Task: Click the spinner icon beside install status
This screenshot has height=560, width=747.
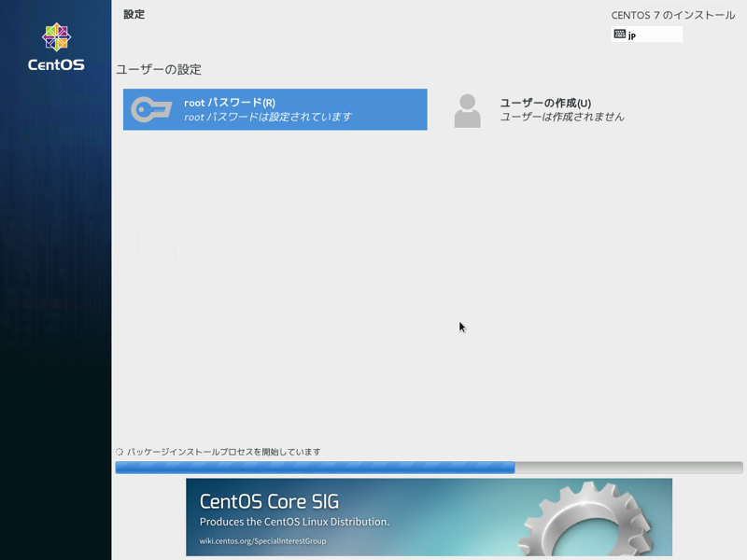Action: (120, 452)
